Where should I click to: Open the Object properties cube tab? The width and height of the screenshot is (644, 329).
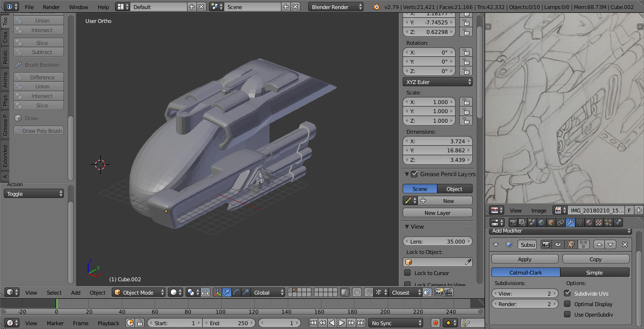(x=551, y=223)
